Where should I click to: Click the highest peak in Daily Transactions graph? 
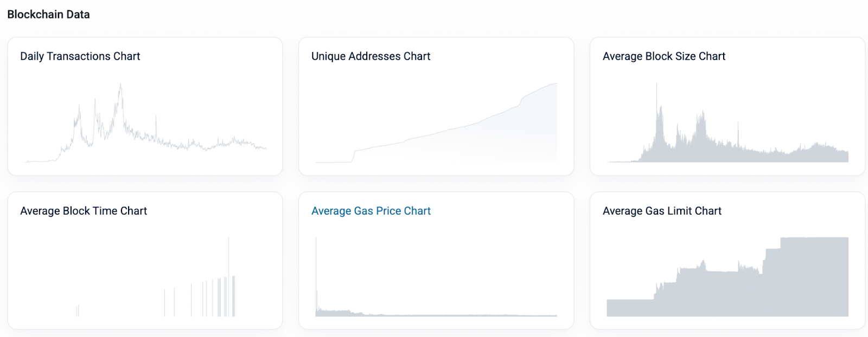pos(120,85)
